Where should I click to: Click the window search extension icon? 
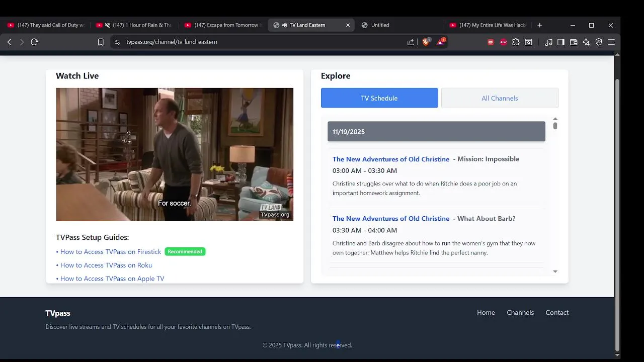[528, 42]
